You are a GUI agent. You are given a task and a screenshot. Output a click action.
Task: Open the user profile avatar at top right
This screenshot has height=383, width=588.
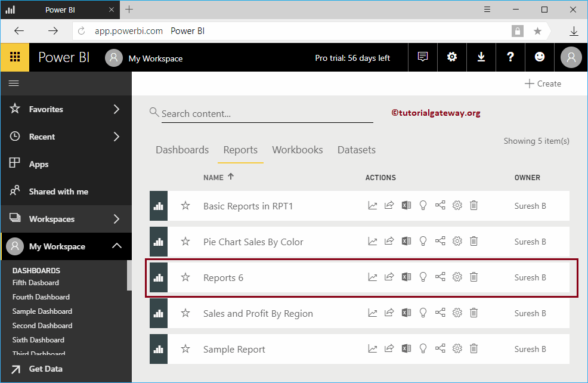point(571,57)
